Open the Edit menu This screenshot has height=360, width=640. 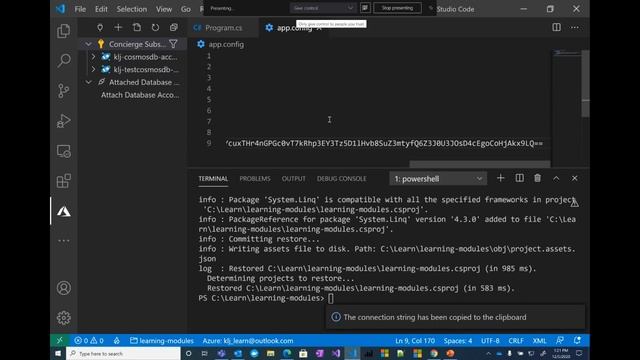101,9
